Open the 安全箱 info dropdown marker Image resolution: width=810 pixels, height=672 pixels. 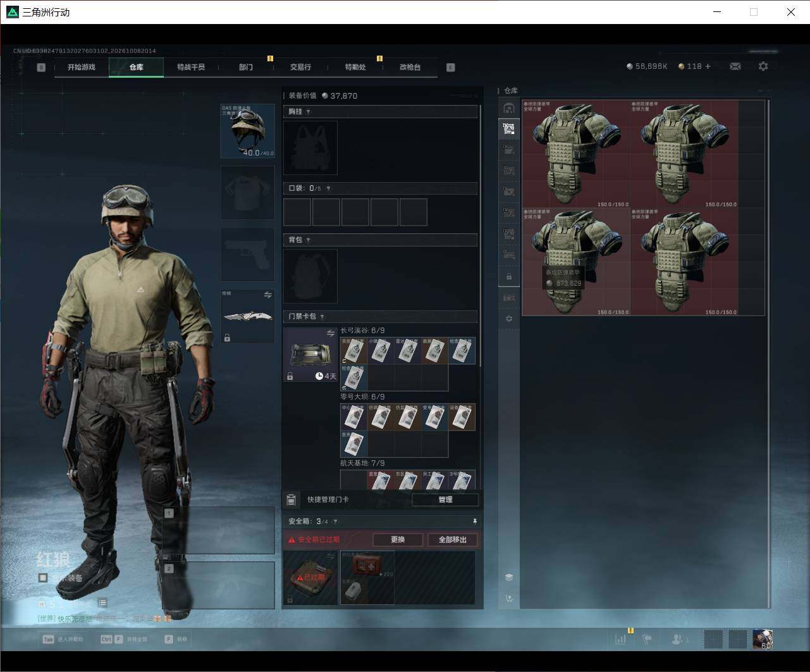point(335,522)
